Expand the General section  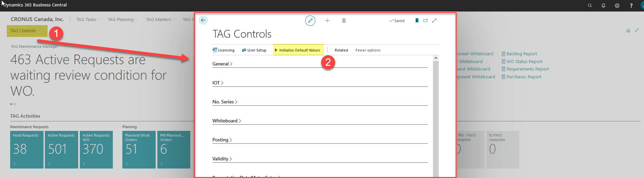coord(222,64)
